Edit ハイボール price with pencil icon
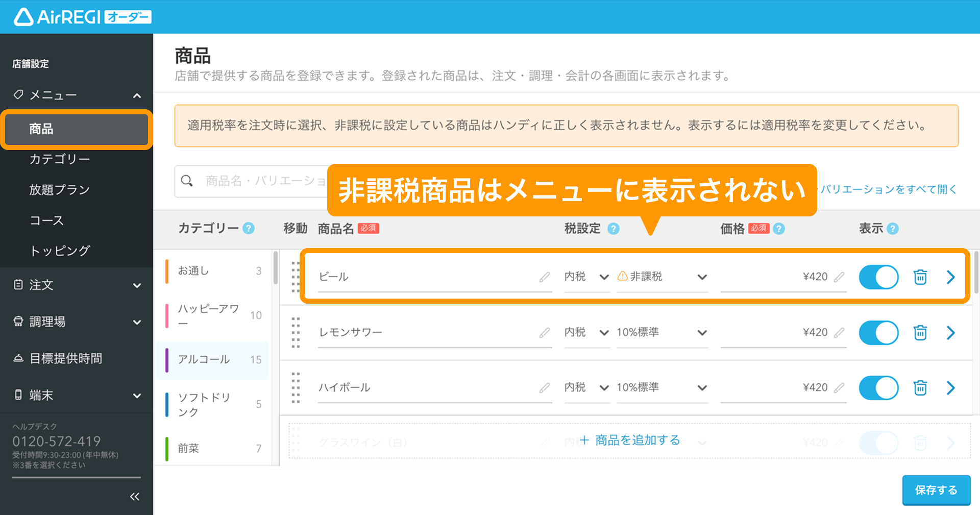 pyautogui.click(x=839, y=388)
